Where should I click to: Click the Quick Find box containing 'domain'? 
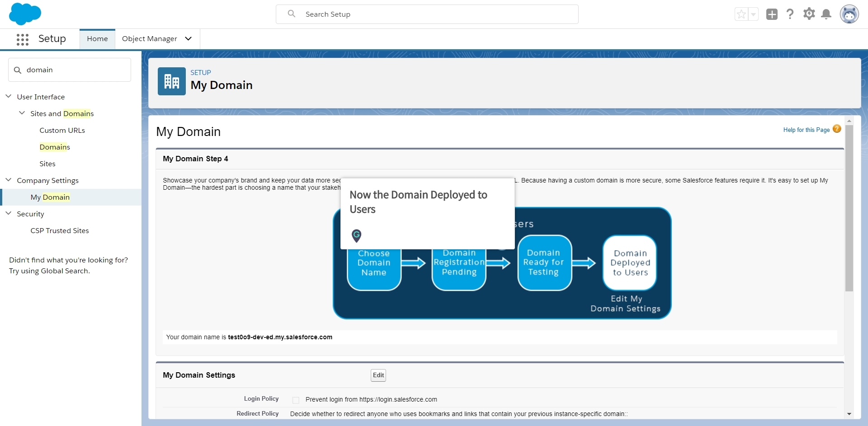point(70,70)
